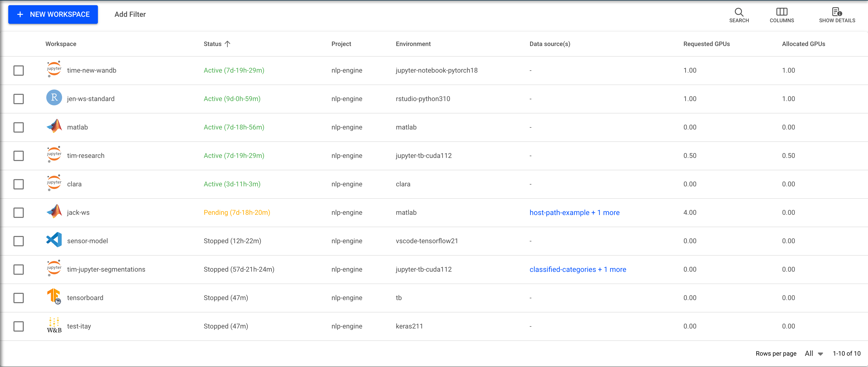The height and width of the screenshot is (367, 868).
Task: Tick the tensorboard checkbox
Action: (x=19, y=298)
